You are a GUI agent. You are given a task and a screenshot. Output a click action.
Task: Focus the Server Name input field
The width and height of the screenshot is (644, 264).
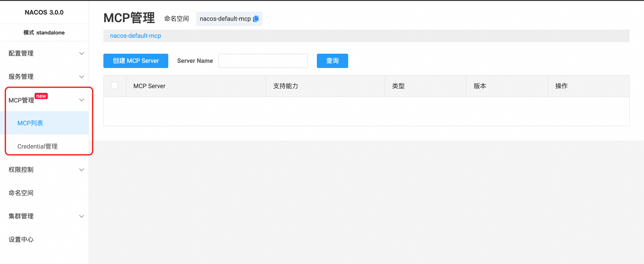coord(263,61)
